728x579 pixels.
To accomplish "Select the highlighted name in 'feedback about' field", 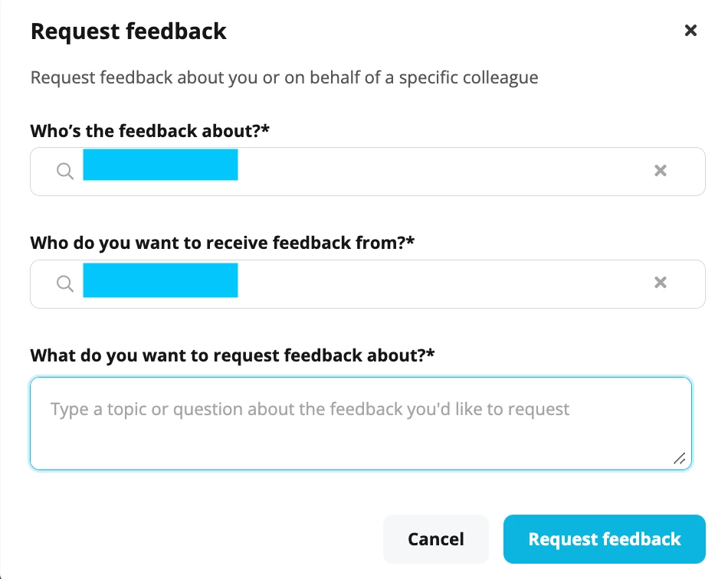I will tap(160, 165).
